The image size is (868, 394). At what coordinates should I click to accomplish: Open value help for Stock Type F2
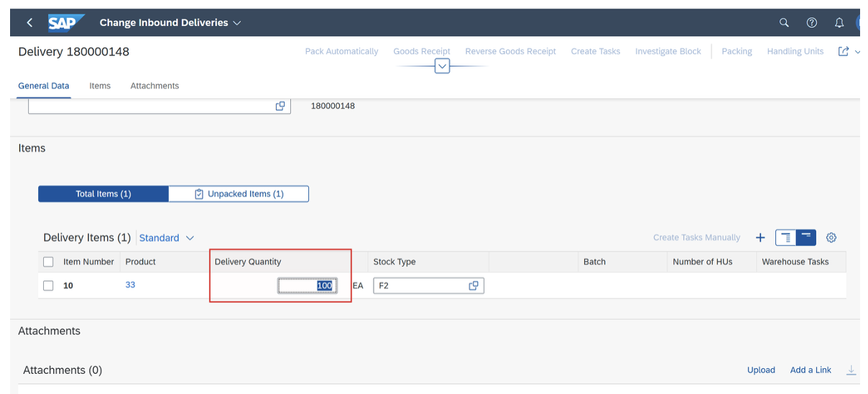474,285
